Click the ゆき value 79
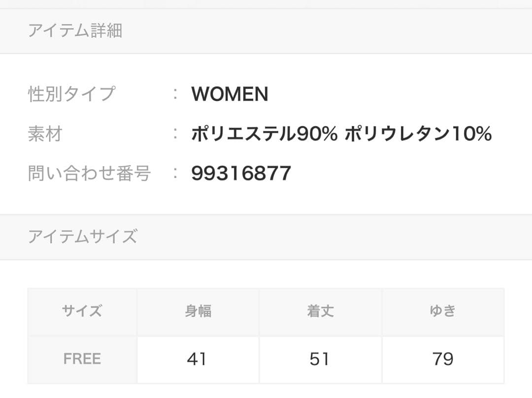Image resolution: width=532 pixels, height=398 pixels. click(442, 359)
